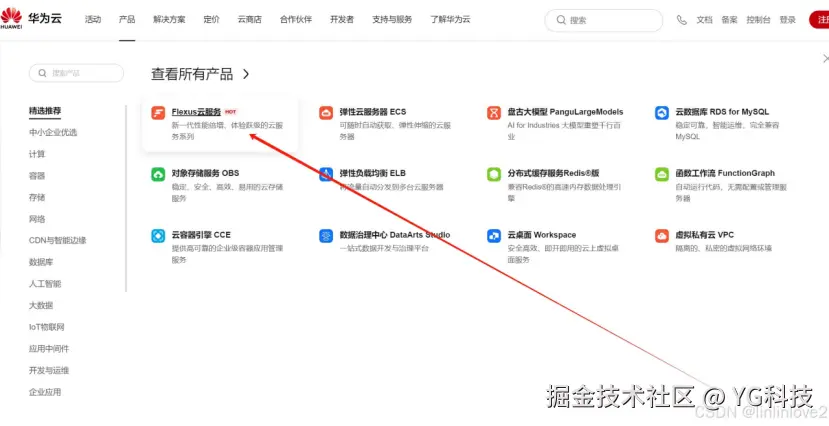Click the magnifier icon in product search box

point(42,73)
